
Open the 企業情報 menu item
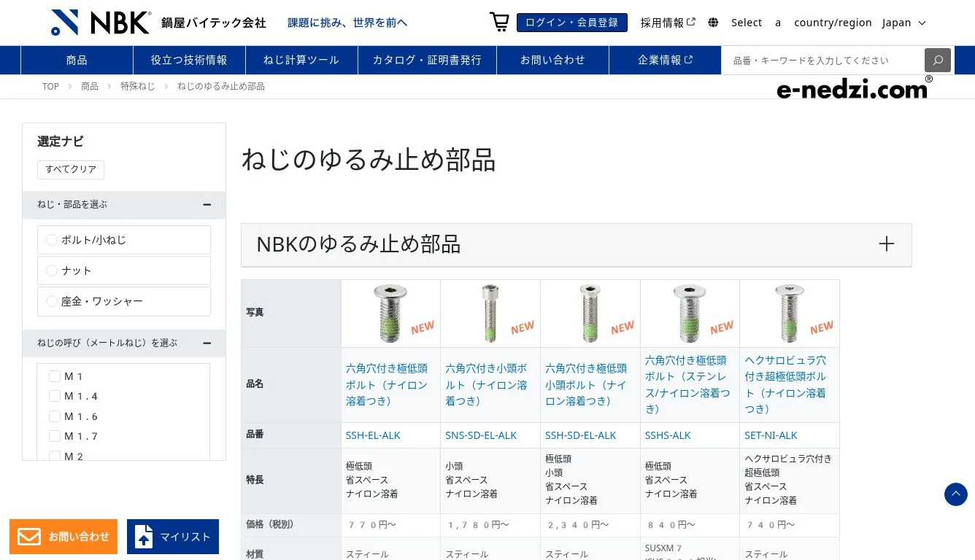click(665, 60)
